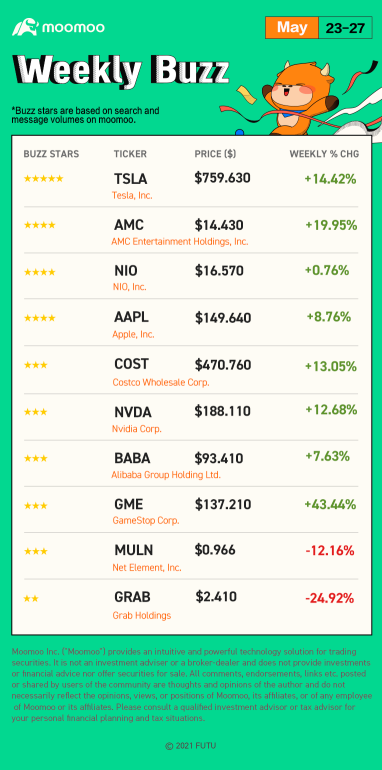Image resolution: width=382 pixels, height=770 pixels.
Task: Open the Alibaba Group Holding Ltd. link
Action: [x=166, y=475]
